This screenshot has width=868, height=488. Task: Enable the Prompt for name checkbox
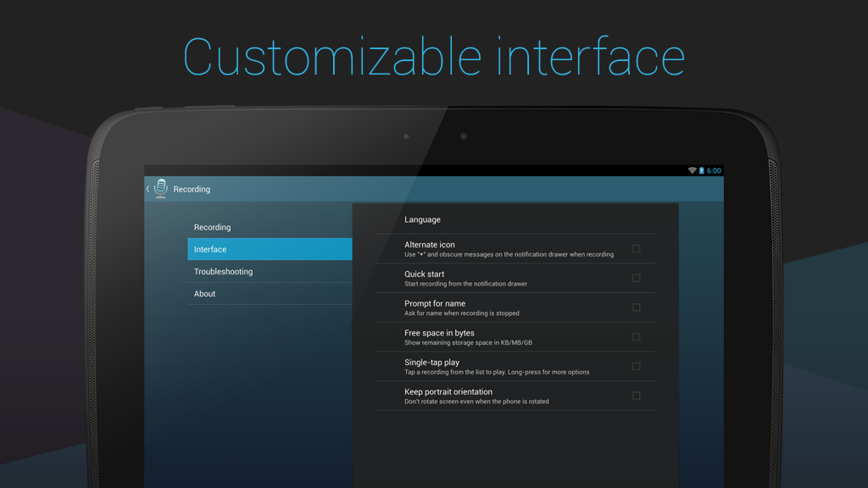pos(636,308)
